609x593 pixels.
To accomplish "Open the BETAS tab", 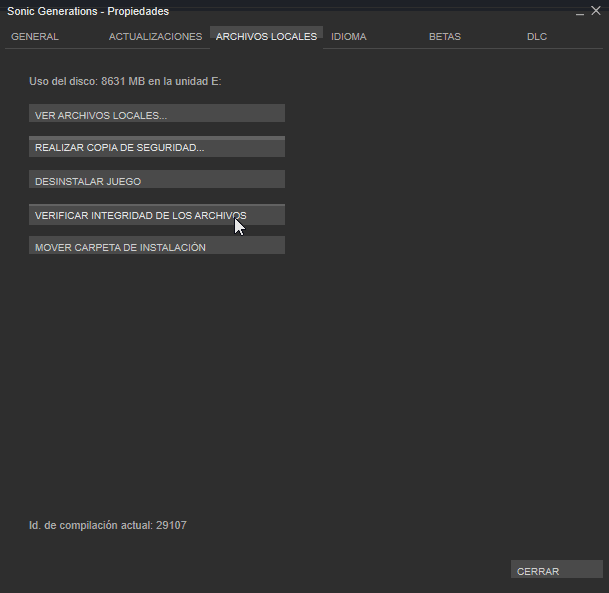I will click(445, 37).
